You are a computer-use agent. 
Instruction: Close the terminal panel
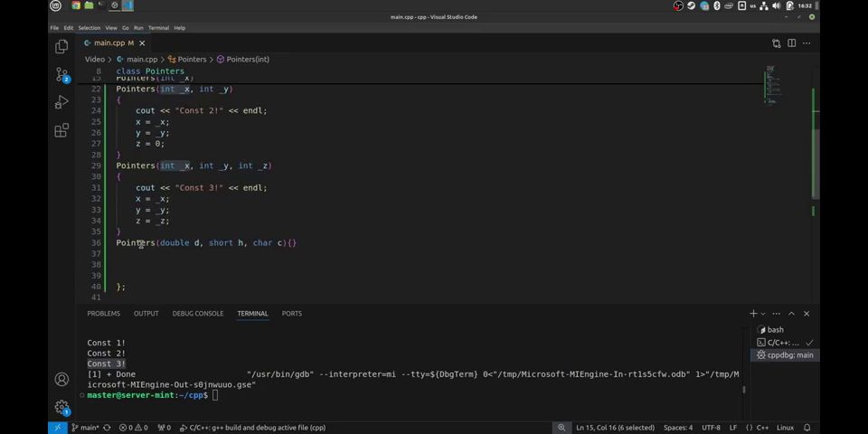[807, 314]
